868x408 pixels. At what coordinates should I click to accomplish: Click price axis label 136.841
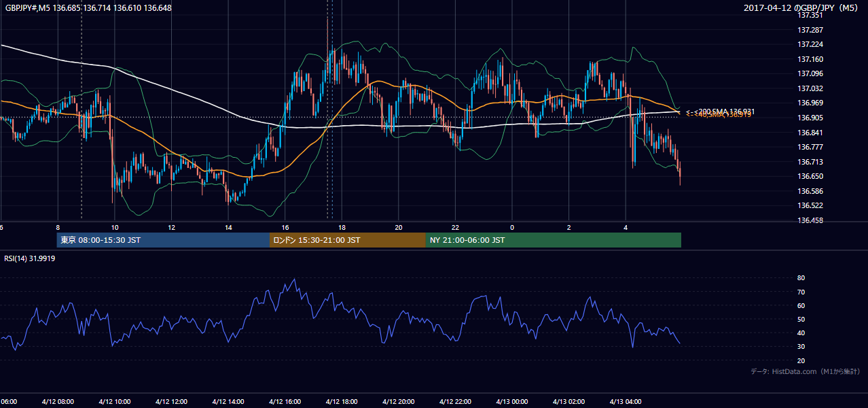coord(811,133)
